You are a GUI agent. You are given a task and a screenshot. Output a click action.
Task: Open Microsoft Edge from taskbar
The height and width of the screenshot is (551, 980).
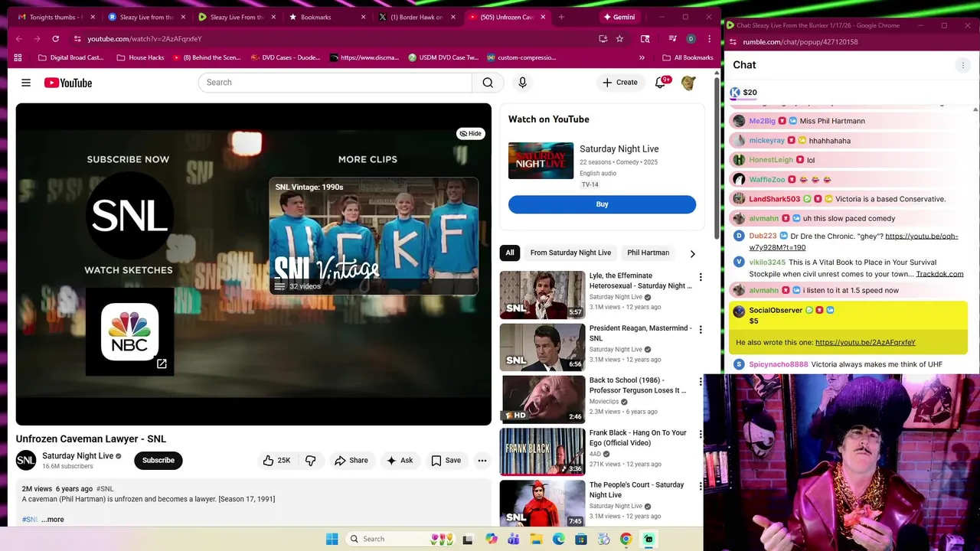[x=558, y=539]
